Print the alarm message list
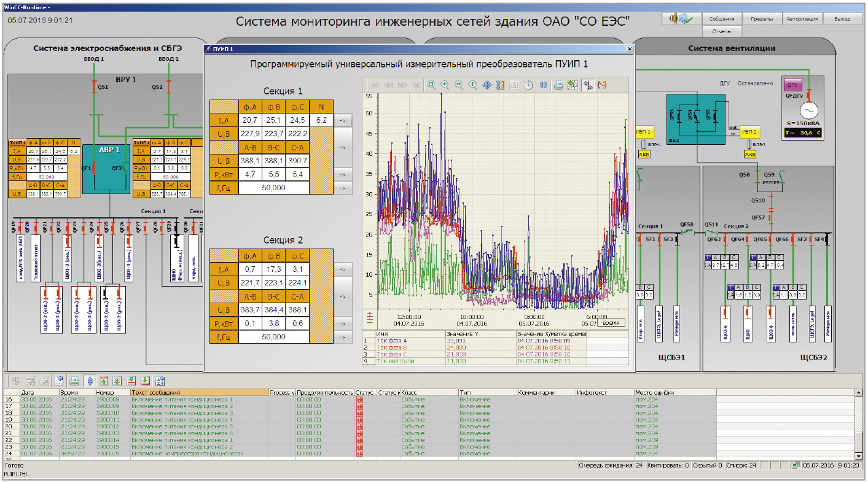The image size is (868, 483). (74, 381)
